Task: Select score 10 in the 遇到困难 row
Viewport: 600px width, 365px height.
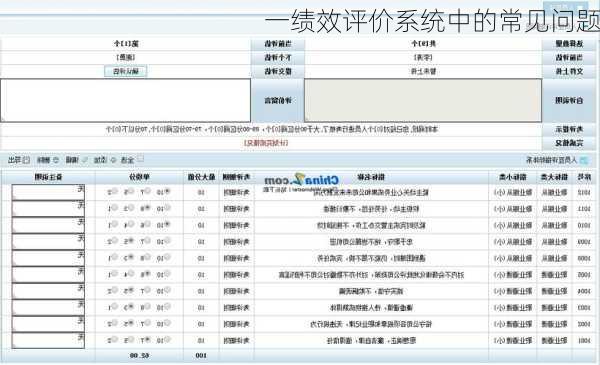Action: [x=167, y=257]
